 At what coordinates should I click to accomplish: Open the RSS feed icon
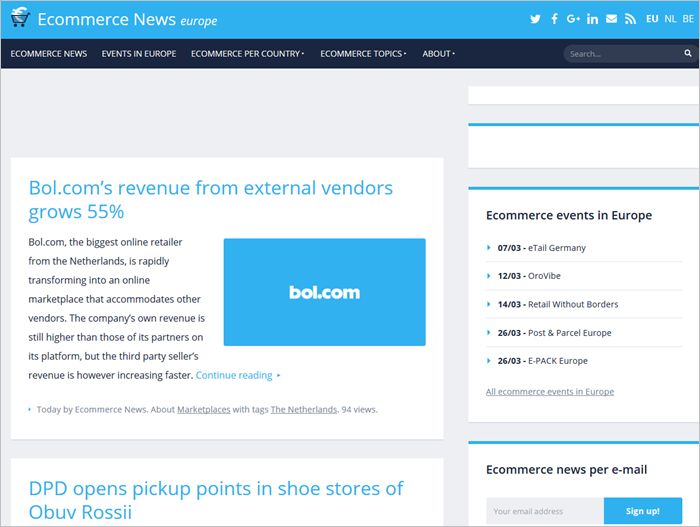pyautogui.click(x=630, y=19)
